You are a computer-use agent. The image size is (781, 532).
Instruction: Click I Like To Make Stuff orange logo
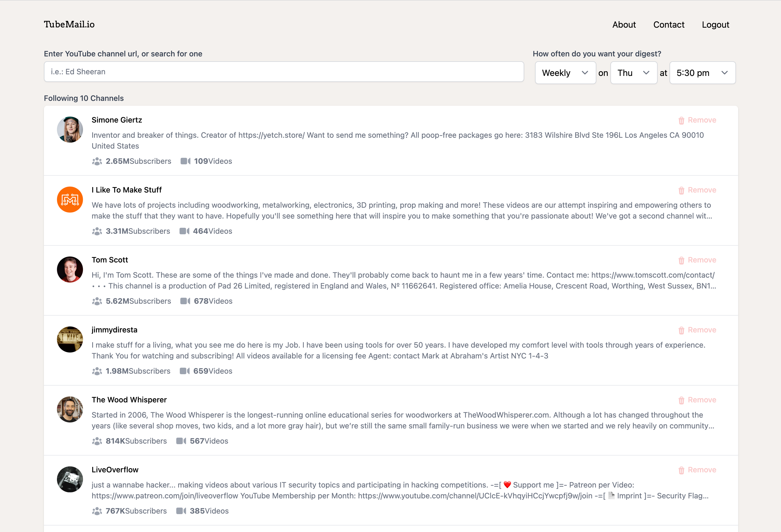pos(70,200)
